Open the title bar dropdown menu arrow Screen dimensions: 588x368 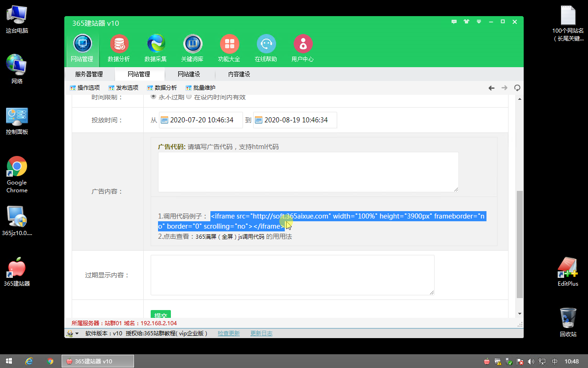pos(479,22)
